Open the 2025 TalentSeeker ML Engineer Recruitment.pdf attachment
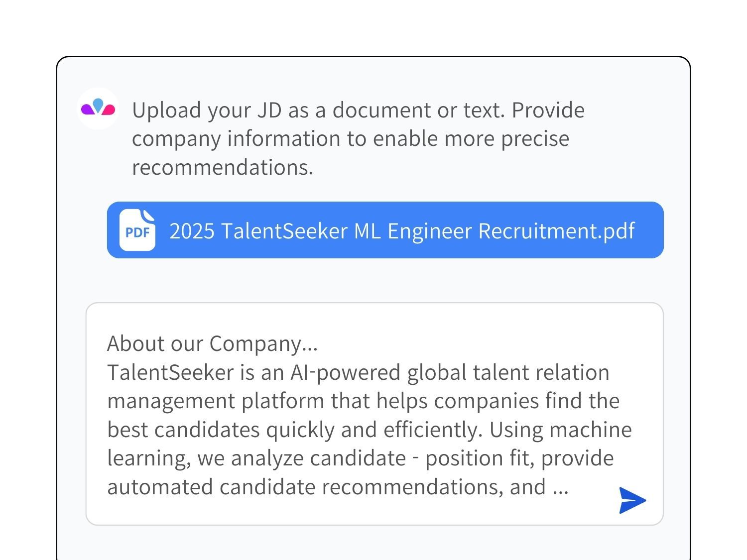The image size is (747, 560). 385,230
